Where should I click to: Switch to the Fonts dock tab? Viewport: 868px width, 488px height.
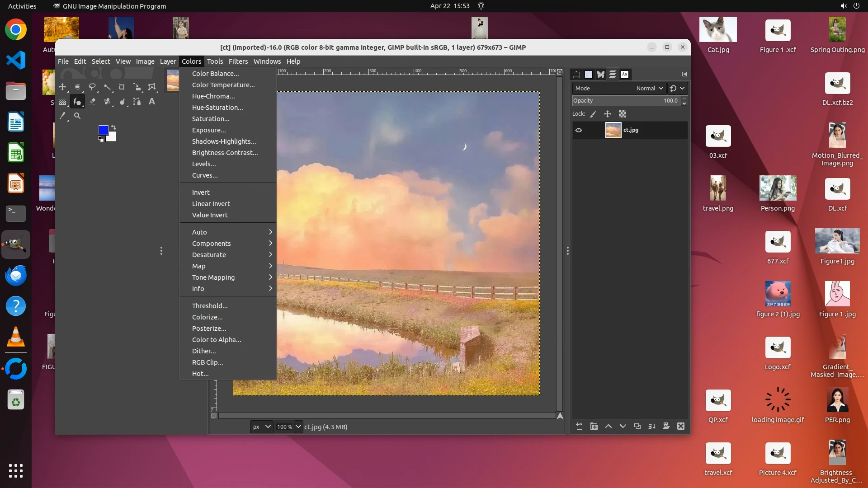point(625,75)
